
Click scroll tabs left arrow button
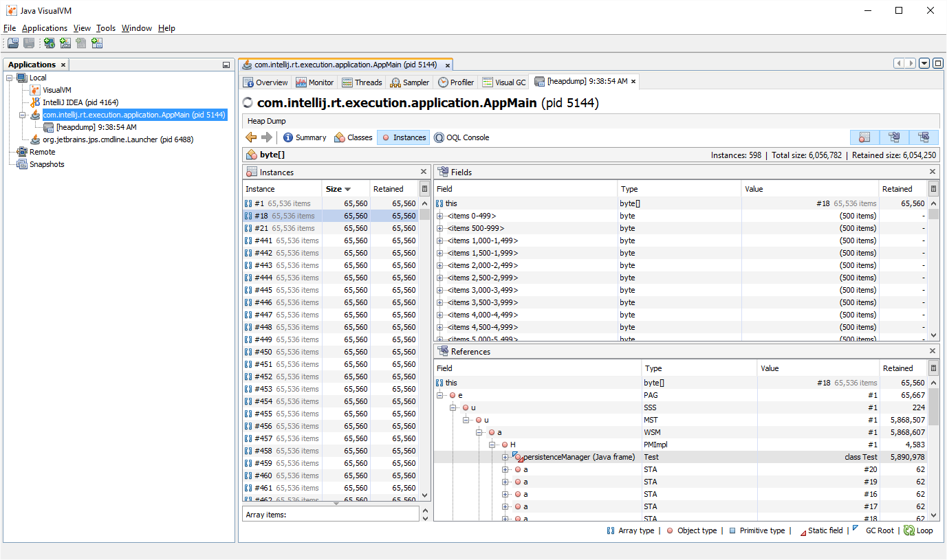point(899,63)
